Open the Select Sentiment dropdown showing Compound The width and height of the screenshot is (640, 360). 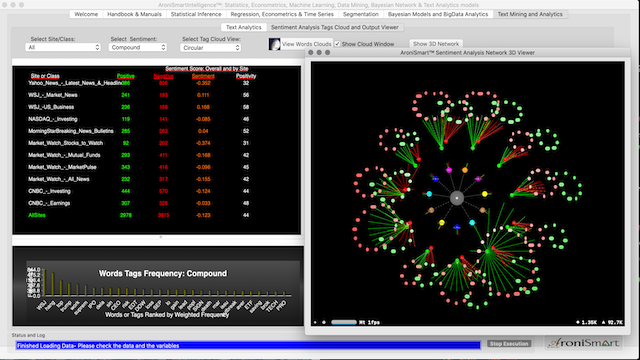tap(138, 47)
